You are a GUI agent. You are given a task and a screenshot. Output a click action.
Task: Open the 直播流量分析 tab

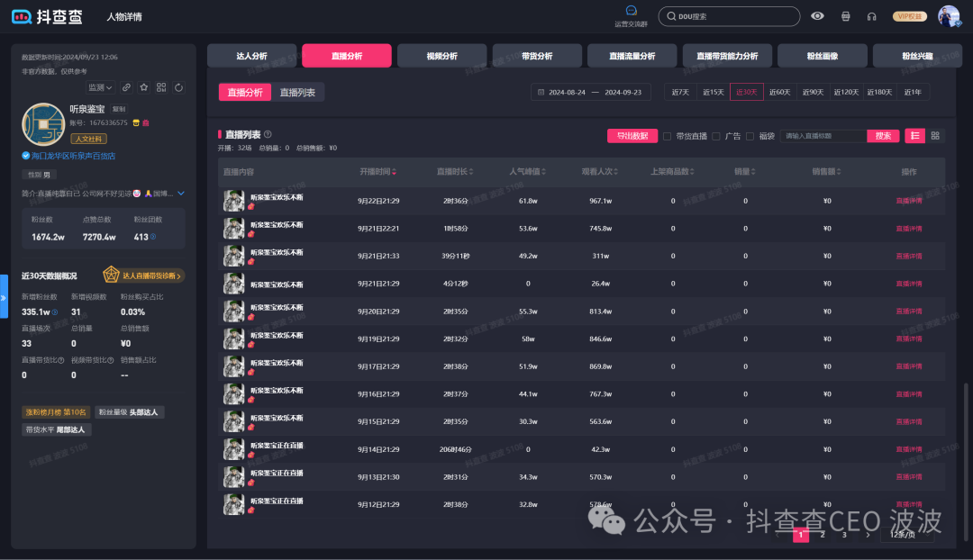pos(632,56)
